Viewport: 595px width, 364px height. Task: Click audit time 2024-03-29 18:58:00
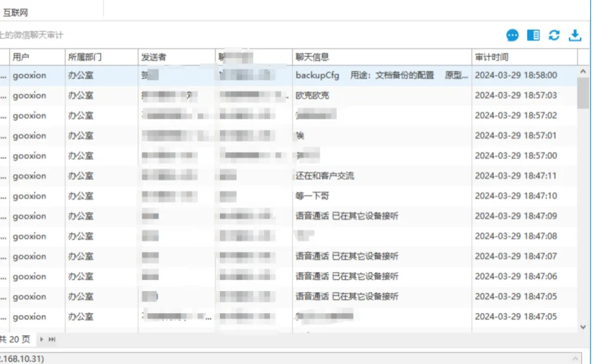click(515, 75)
